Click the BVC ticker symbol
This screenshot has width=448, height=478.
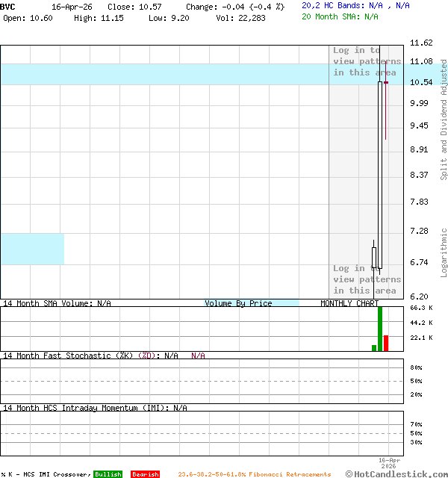(8, 7)
